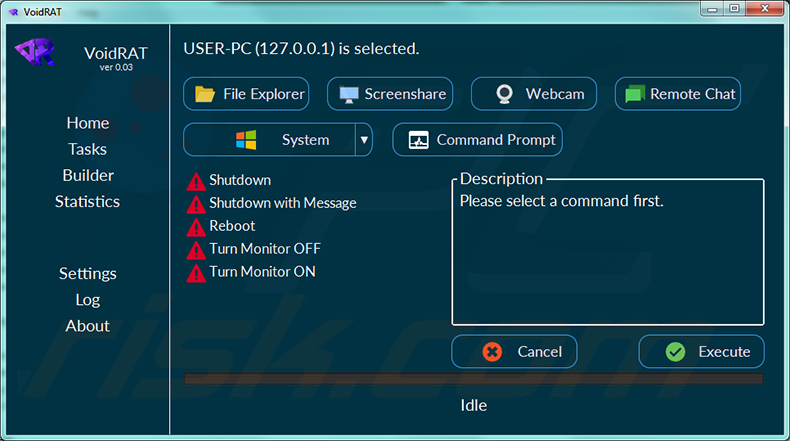Click warning icon beside Turn Monitor ON
Image resolution: width=790 pixels, height=441 pixels.
click(196, 273)
